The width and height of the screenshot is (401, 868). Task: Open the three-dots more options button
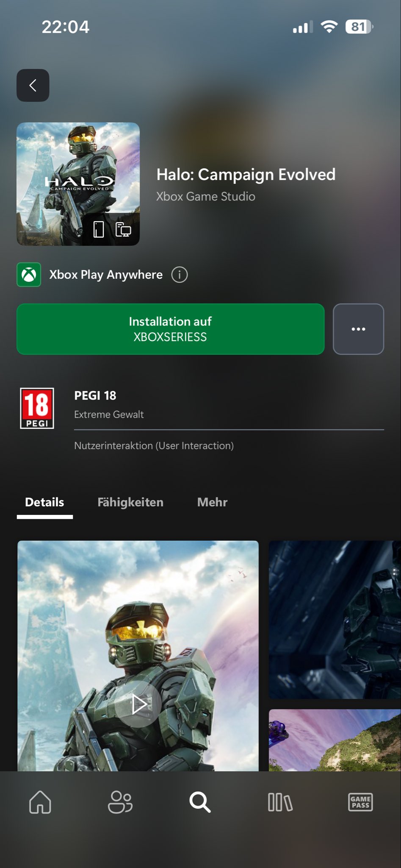[x=358, y=329]
